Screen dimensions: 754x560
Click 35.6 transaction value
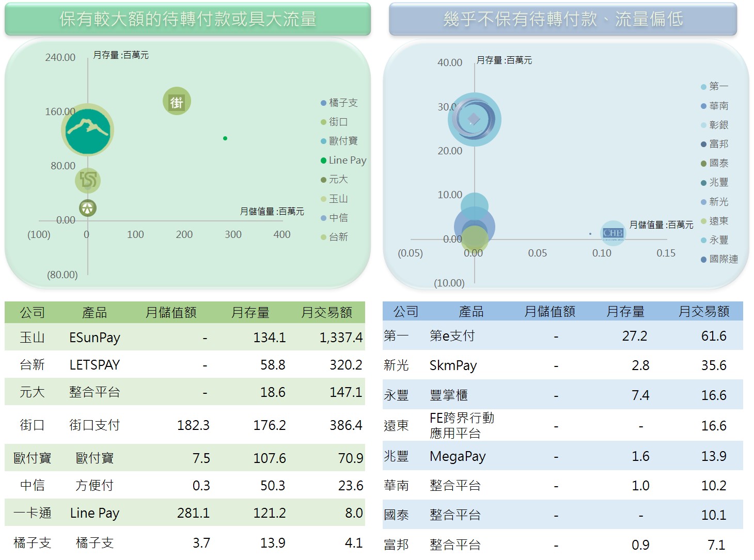[714, 365]
